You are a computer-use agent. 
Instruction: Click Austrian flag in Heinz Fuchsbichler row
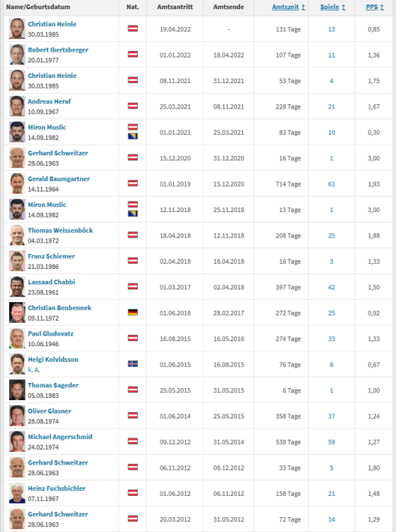tap(133, 493)
